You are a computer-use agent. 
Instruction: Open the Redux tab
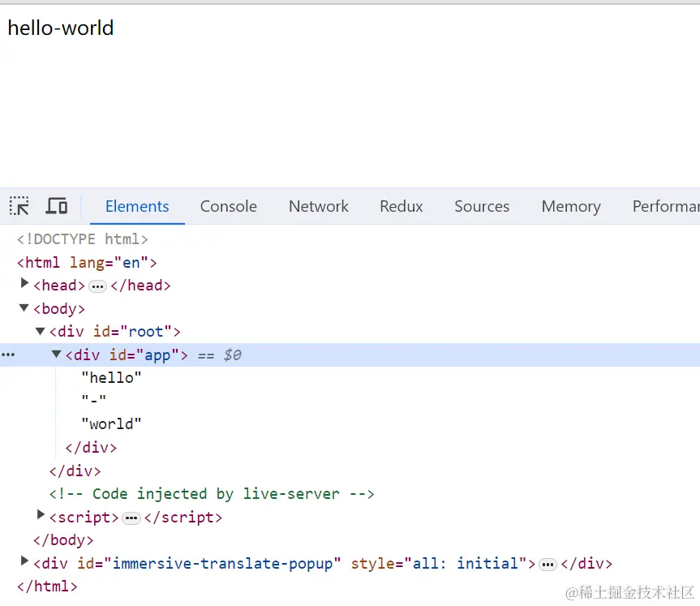pyautogui.click(x=401, y=206)
